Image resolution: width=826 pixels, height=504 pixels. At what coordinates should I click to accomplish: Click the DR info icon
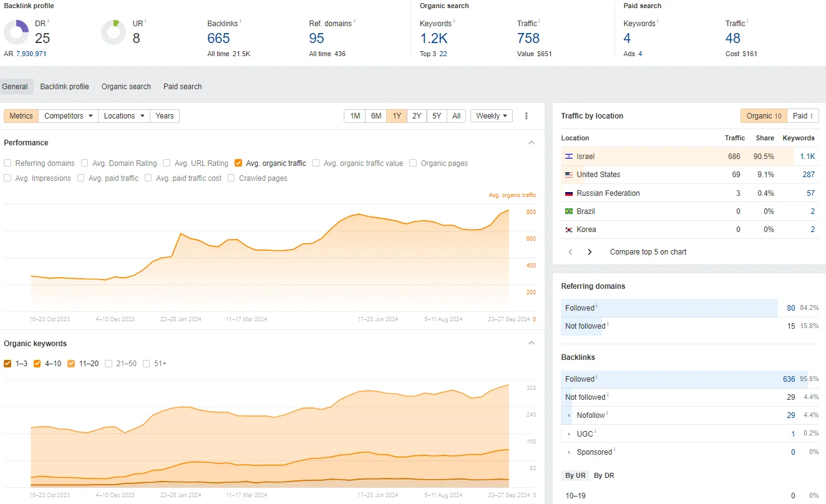click(x=48, y=21)
